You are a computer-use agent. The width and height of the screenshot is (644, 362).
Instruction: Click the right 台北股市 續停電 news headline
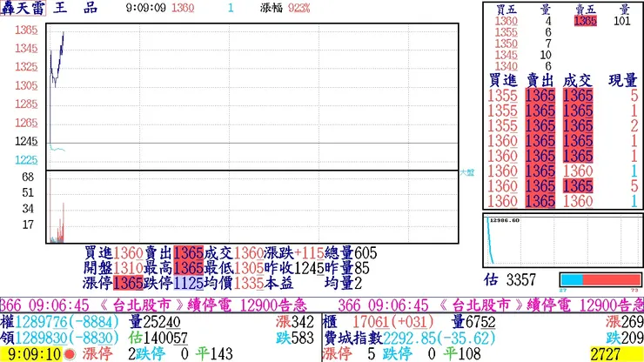click(x=491, y=305)
